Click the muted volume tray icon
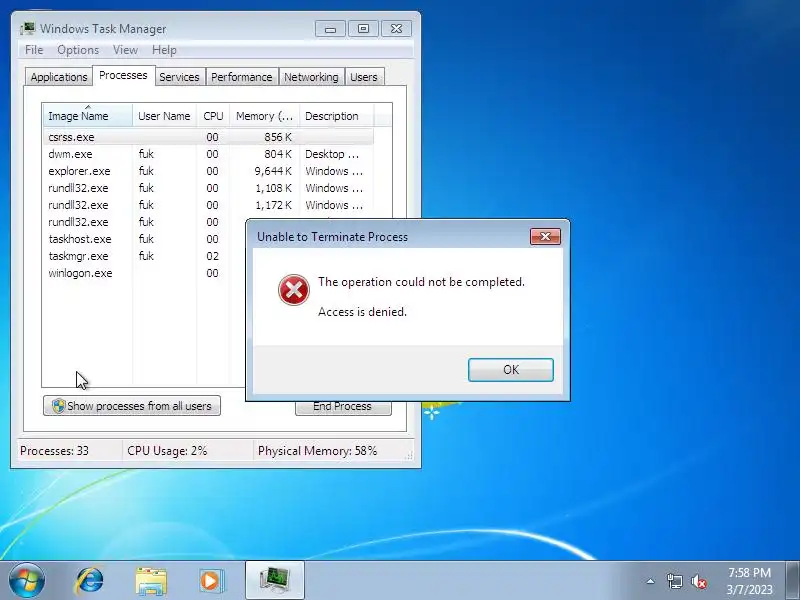Viewport: 800px width, 600px height. [x=698, y=581]
